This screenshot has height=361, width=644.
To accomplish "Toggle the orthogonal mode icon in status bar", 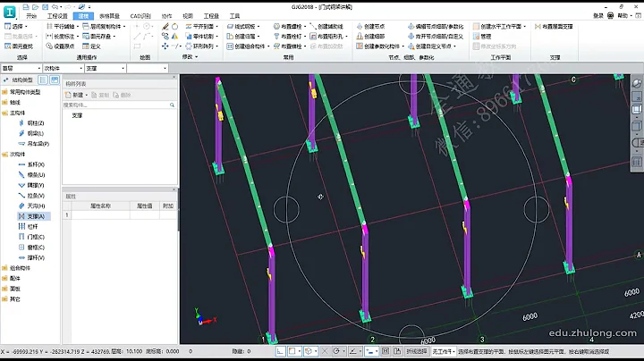I will (281, 351).
